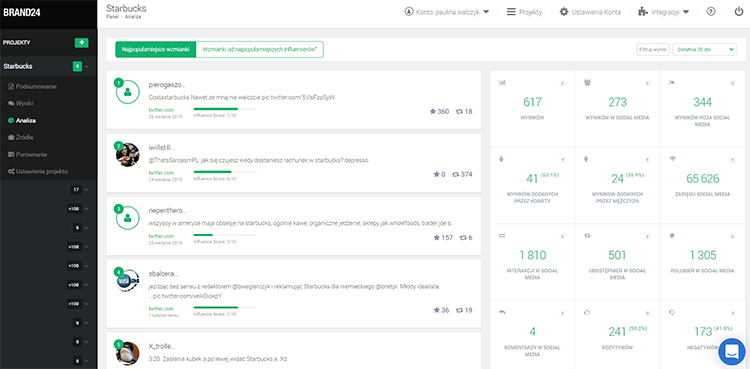
Task: Click retweet icon on iwillstill mention
Action: click(455, 175)
